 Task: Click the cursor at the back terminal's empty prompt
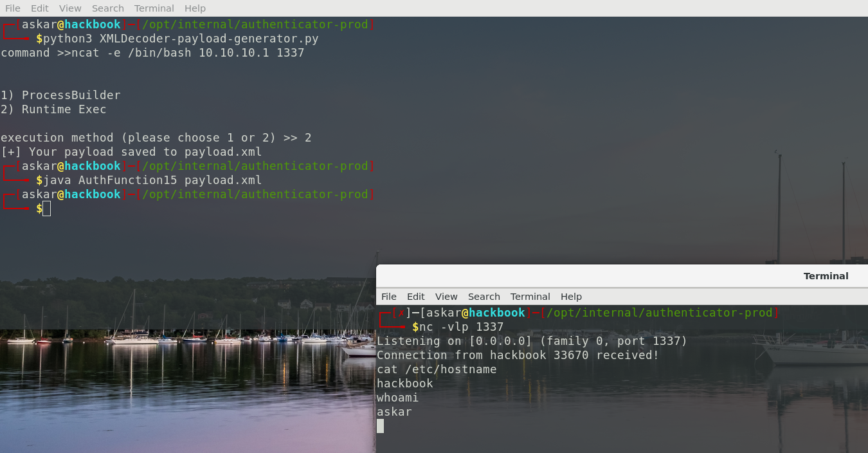click(47, 208)
